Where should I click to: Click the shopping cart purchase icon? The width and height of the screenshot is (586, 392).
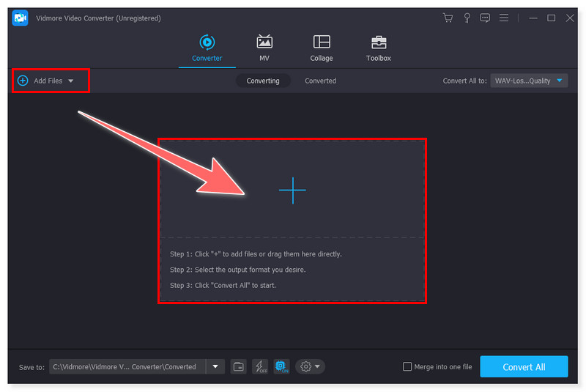coord(448,18)
